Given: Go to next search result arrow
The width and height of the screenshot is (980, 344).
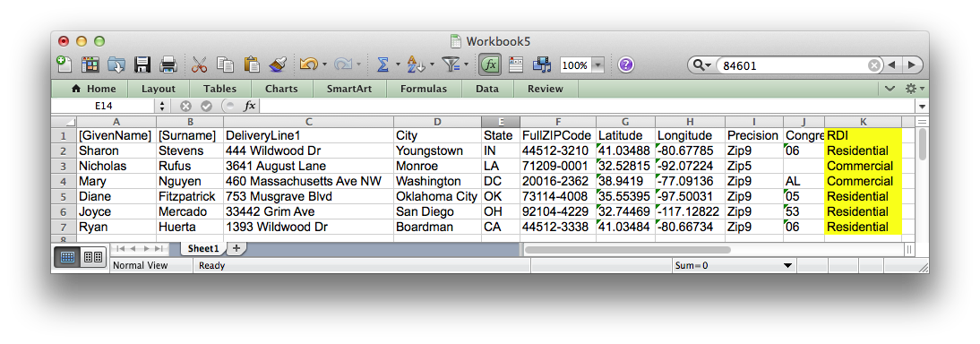Looking at the screenshot, I should pos(913,65).
